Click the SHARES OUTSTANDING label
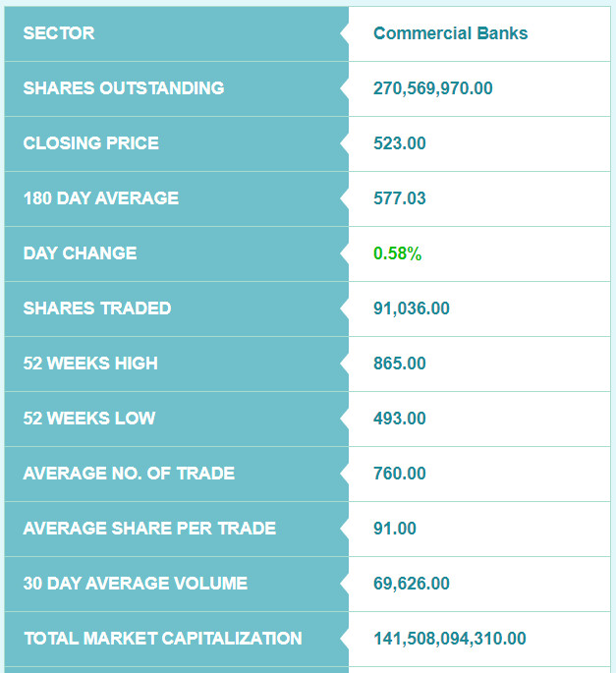Screen dimensions: 616x673 (124, 88)
